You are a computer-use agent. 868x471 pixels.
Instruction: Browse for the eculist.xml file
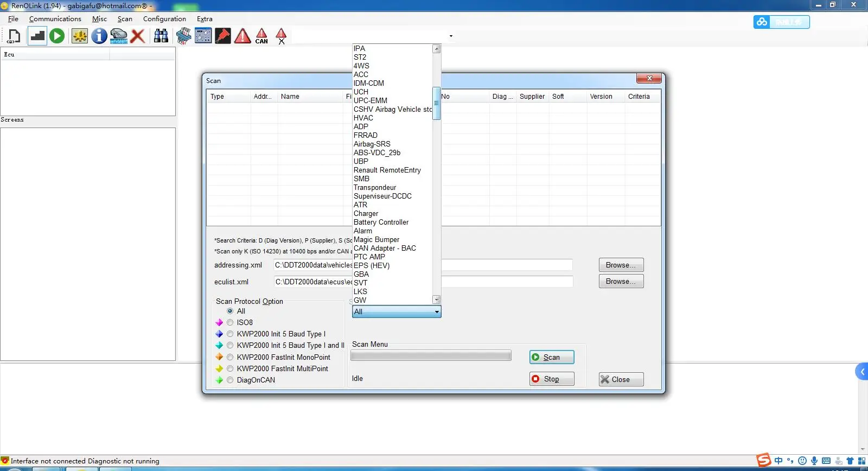621,281
